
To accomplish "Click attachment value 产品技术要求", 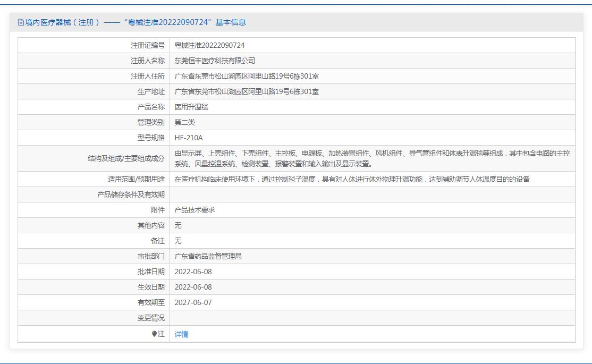I will tap(194, 210).
